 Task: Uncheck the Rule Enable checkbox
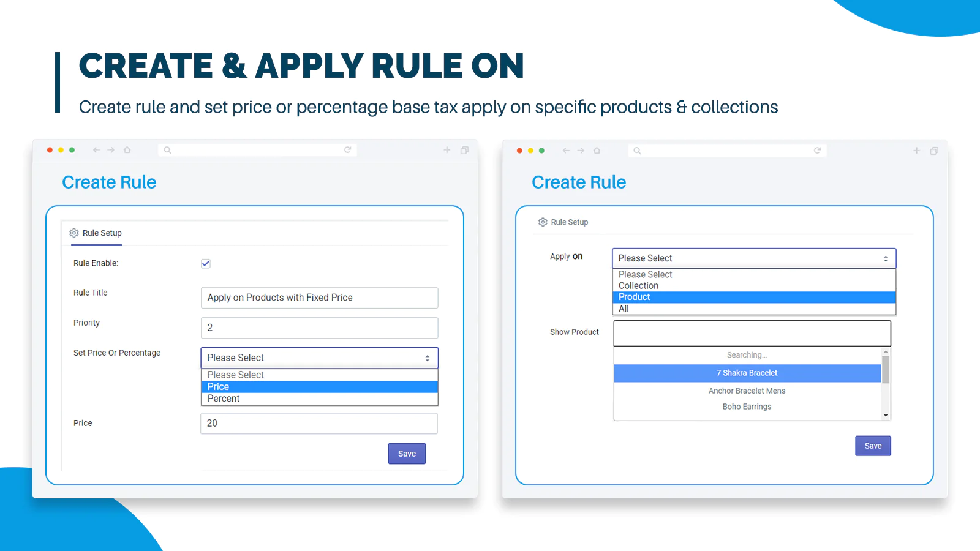pos(206,264)
